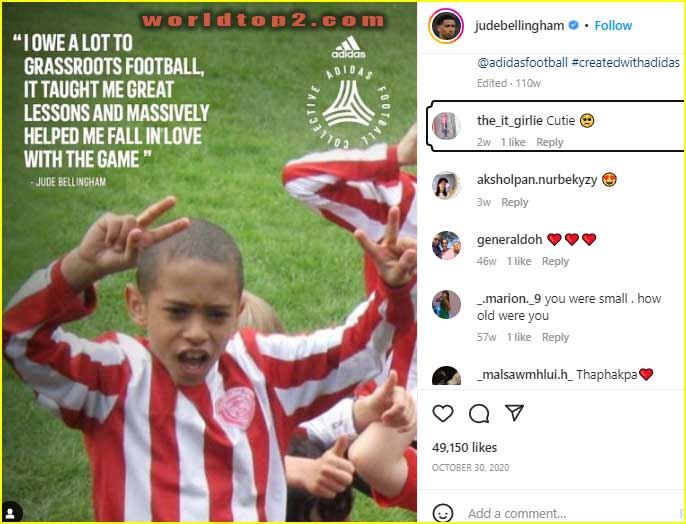The width and height of the screenshot is (686, 524).
Task: Click the verified badge next to judebellingham
Action: coord(573,26)
